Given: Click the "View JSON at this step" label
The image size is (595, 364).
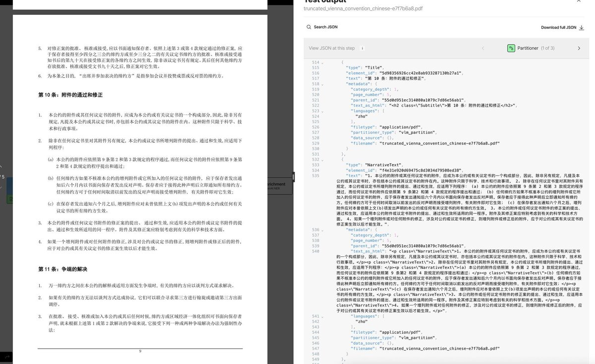Looking at the screenshot, I should point(332,48).
